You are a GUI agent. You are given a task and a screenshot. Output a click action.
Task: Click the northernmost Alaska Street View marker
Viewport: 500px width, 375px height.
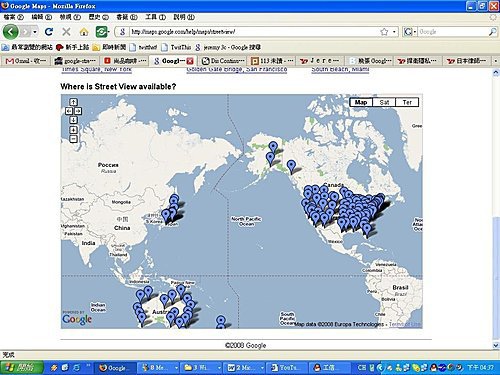click(x=273, y=147)
